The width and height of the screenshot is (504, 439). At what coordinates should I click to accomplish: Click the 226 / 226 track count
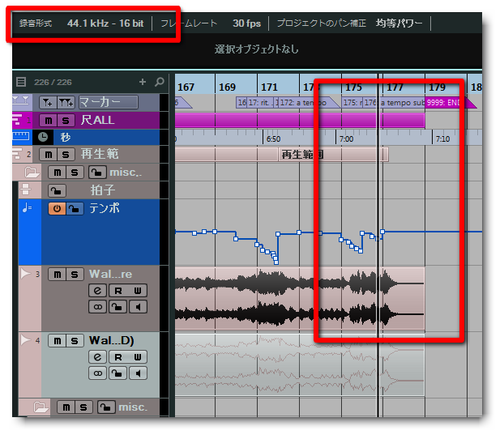(53, 83)
